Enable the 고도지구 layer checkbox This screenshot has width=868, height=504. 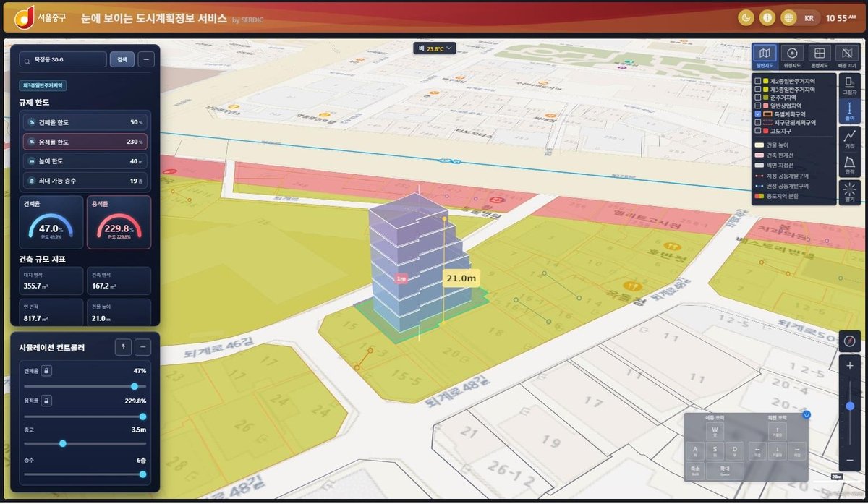[757, 131]
